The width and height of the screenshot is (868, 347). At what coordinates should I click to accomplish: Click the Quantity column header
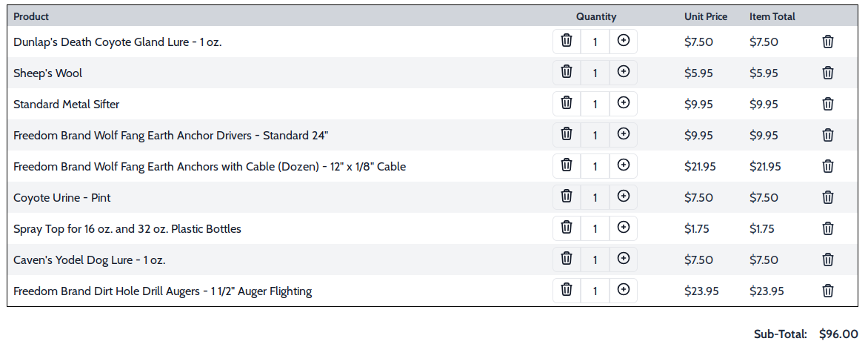(595, 16)
